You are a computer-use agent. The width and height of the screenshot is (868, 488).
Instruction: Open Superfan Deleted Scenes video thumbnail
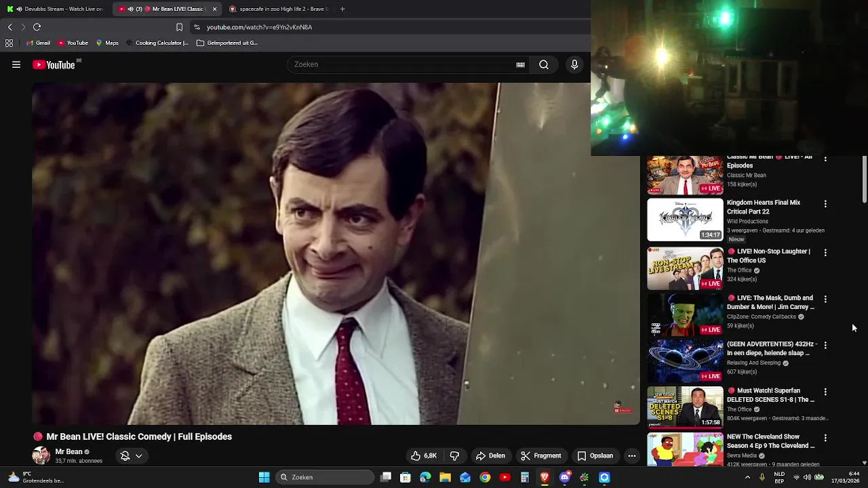tap(685, 408)
